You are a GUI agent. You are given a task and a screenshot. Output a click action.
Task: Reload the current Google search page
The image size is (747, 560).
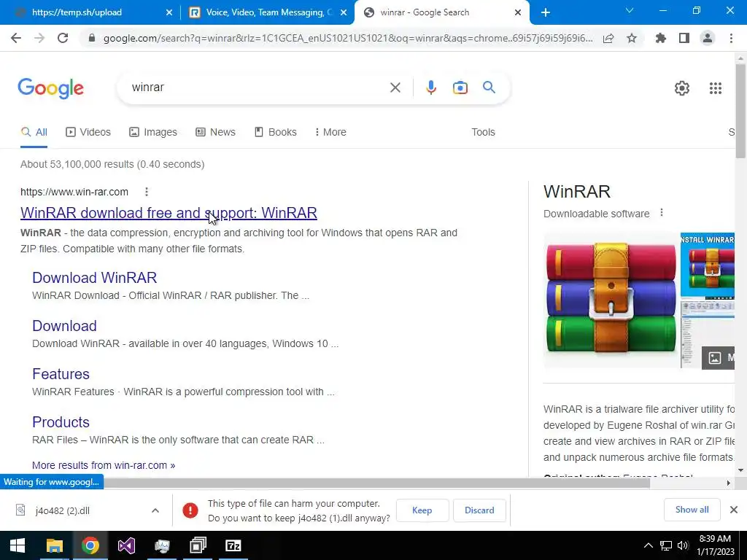pyautogui.click(x=63, y=38)
